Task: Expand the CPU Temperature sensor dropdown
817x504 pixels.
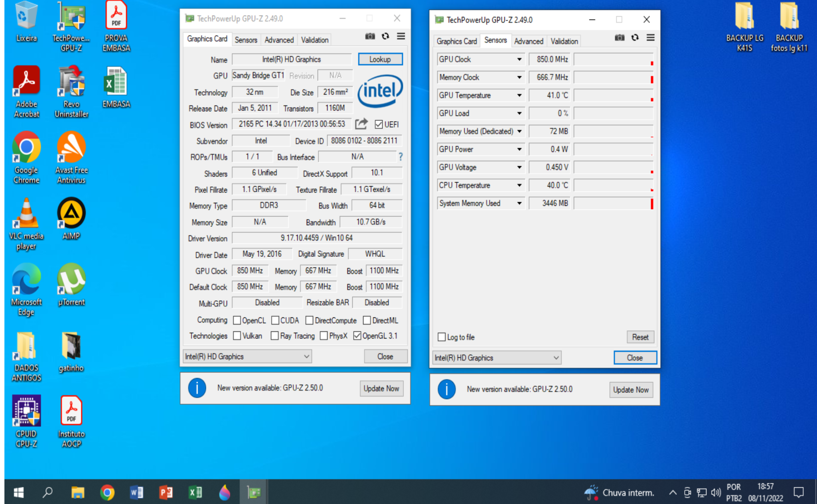Action: [519, 185]
